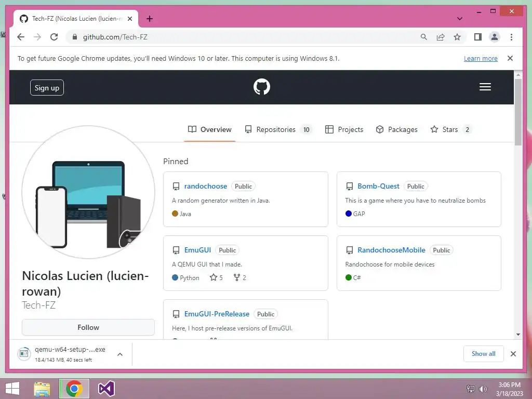The width and height of the screenshot is (532, 399).
Task: Click the browser forward arrow
Action: [37, 37]
